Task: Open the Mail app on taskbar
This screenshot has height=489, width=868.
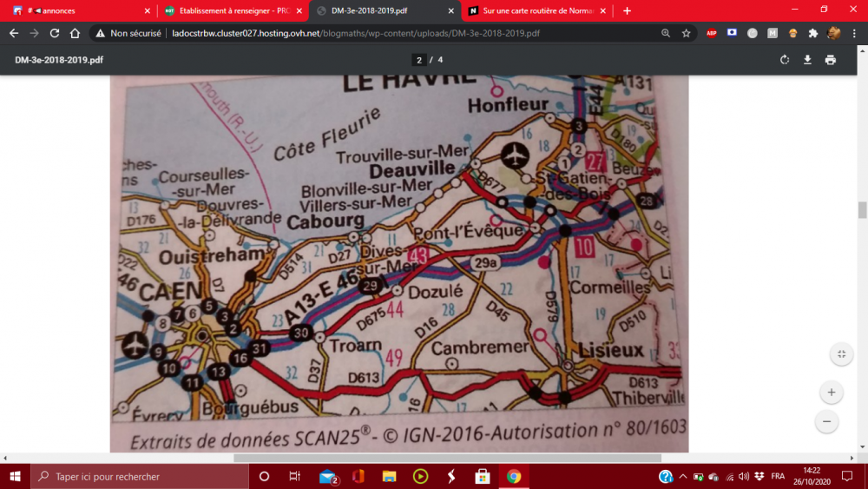Action: click(328, 476)
